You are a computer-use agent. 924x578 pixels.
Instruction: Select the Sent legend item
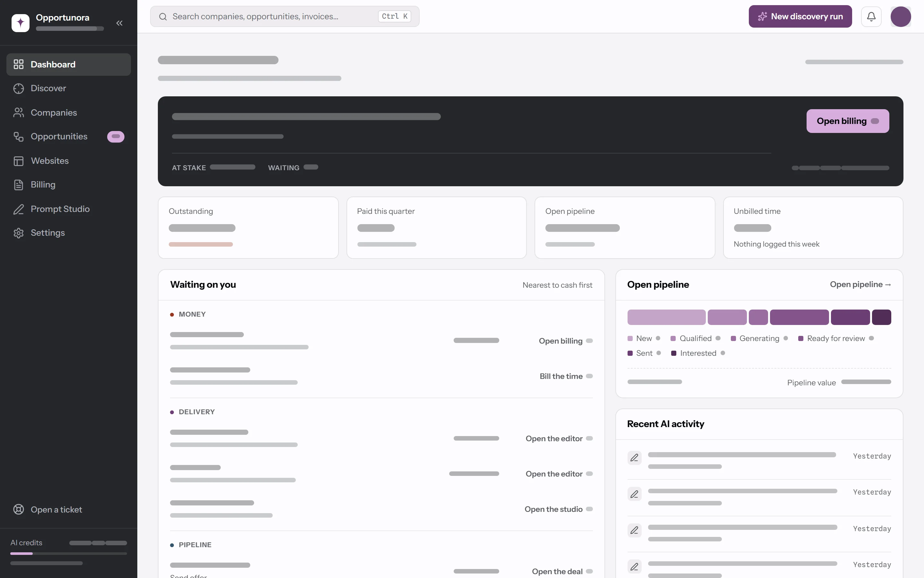644,353
